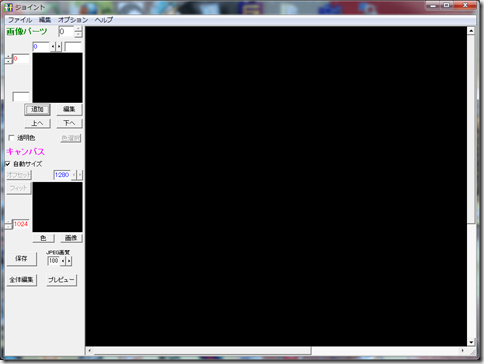Click the オフセット button
This screenshot has height=364, width=484.
point(19,175)
